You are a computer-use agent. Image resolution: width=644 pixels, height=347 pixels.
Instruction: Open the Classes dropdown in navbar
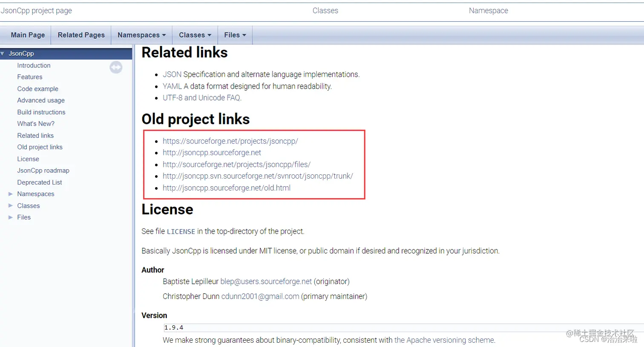tap(195, 35)
